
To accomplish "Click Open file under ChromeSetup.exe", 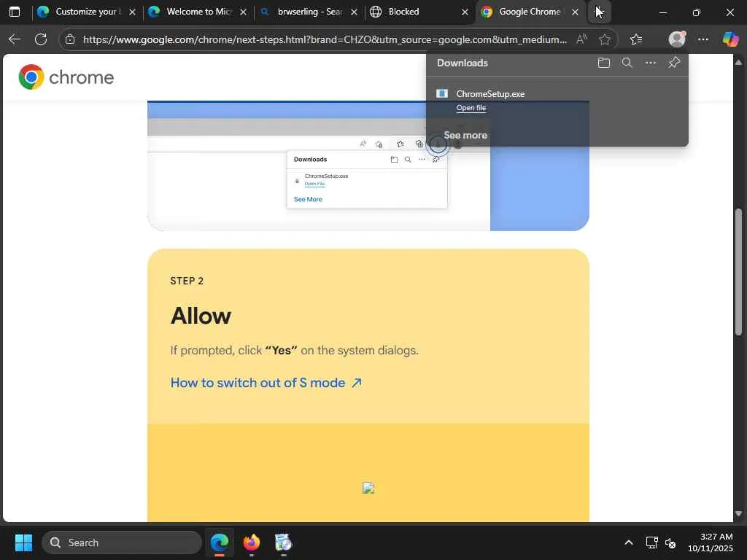I will (x=471, y=108).
